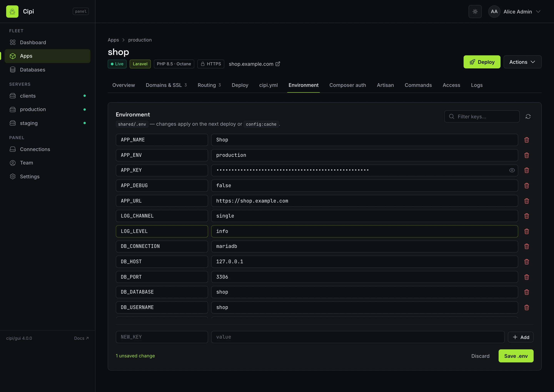
Task: Expand the Actions dropdown
Action: coord(522,62)
